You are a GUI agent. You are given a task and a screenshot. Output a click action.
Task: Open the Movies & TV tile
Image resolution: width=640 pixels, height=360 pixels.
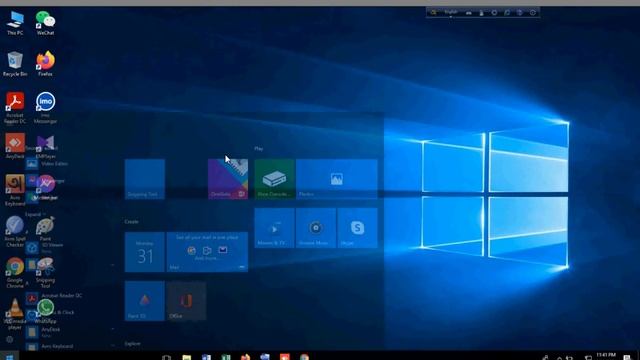pyautogui.click(x=274, y=228)
